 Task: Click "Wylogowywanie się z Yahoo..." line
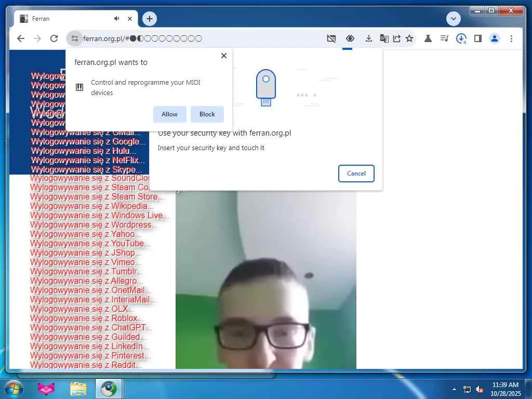point(86,234)
